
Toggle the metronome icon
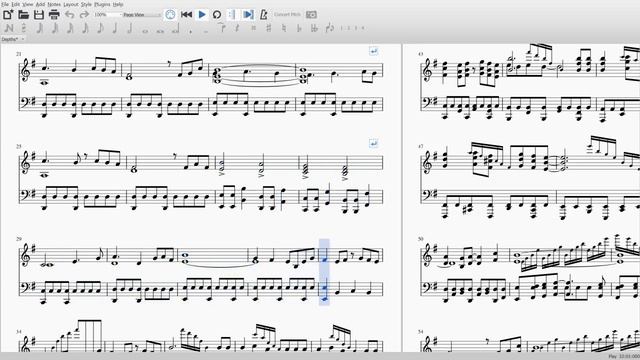[263, 15]
